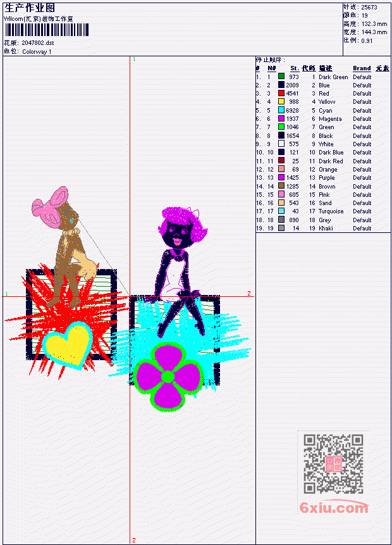Click the Blue swatch in row 2
The image size is (392, 545).
[x=281, y=85]
